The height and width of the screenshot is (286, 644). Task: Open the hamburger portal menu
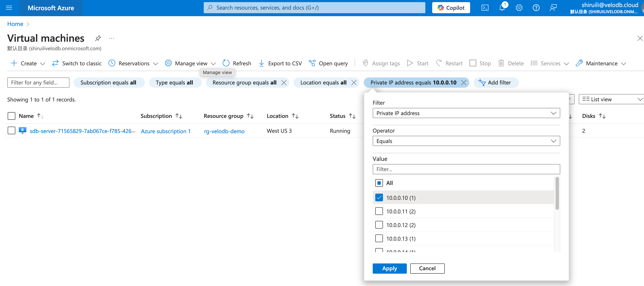(x=9, y=8)
